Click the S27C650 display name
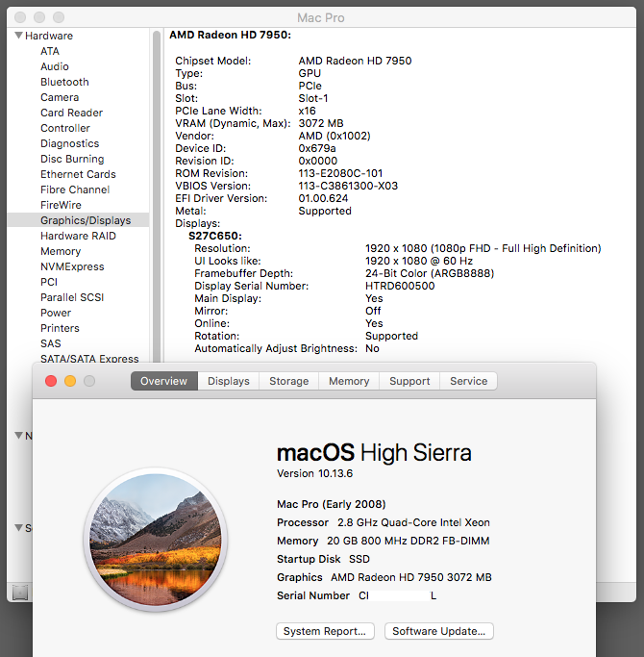Viewport: 644px width, 657px height. click(215, 236)
